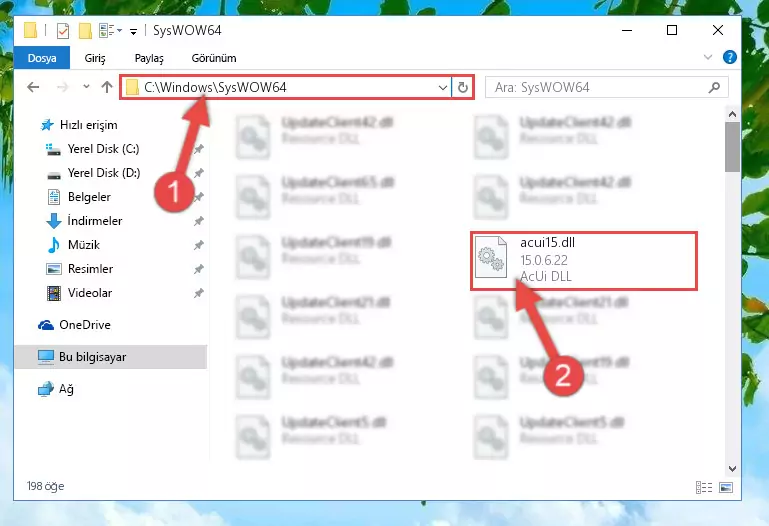Open recent locations dropdown arrow
This screenshot has width=769, height=526.
[86, 87]
